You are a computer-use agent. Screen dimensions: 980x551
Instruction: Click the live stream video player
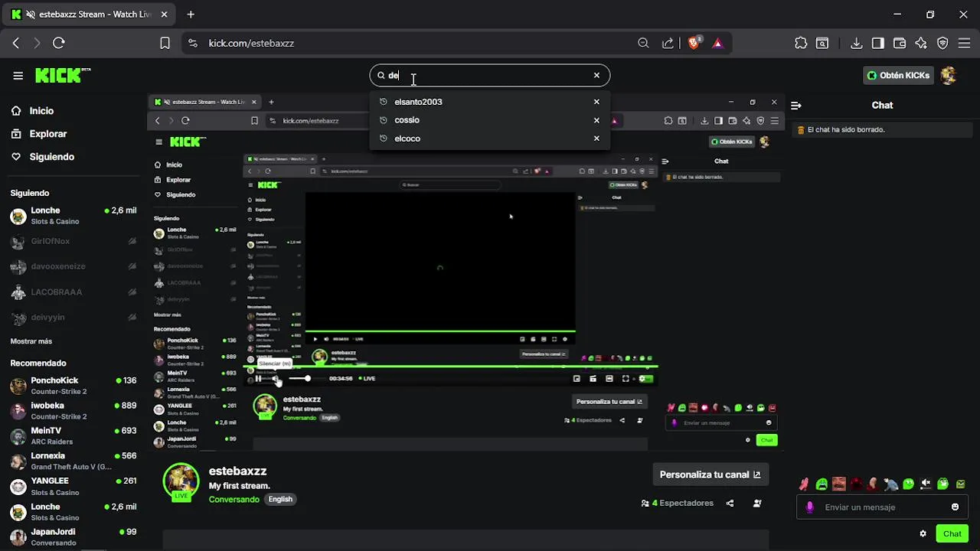click(465, 272)
